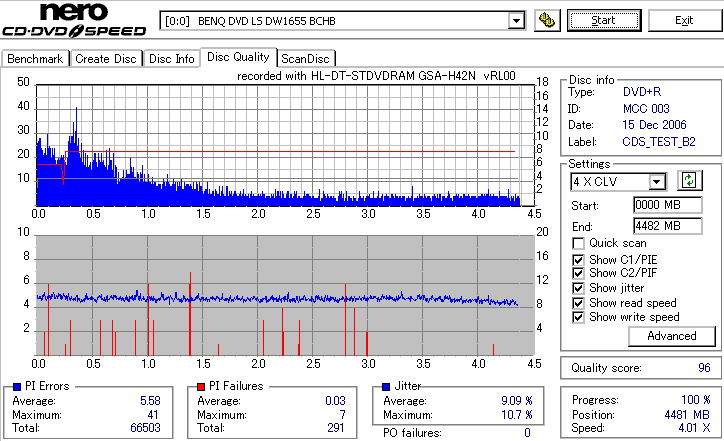The image size is (724, 441).
Task: Open the 4 X CLV speed dropdown
Action: coord(656,182)
